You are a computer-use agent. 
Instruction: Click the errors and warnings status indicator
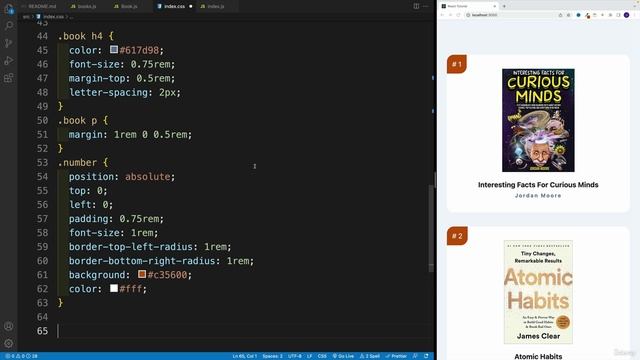(21, 356)
